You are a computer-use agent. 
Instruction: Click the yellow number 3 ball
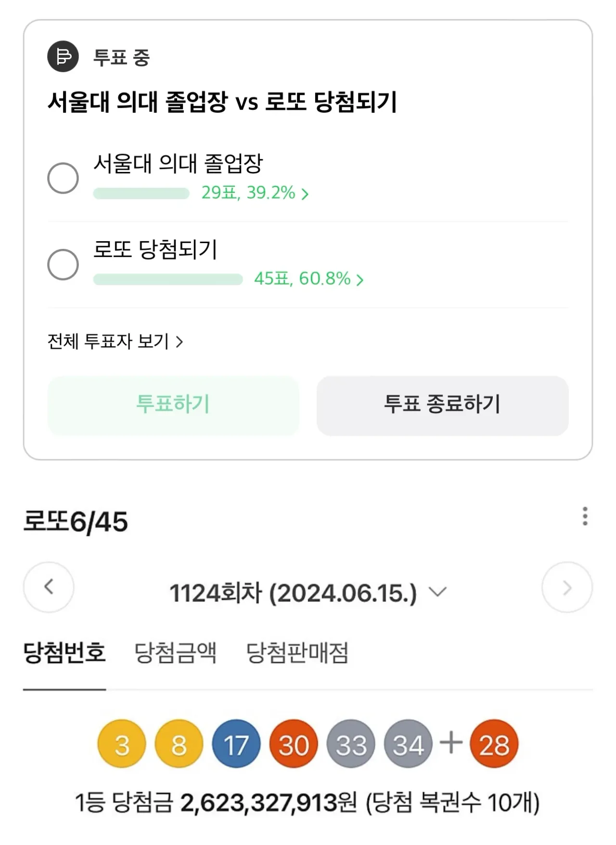click(x=122, y=744)
